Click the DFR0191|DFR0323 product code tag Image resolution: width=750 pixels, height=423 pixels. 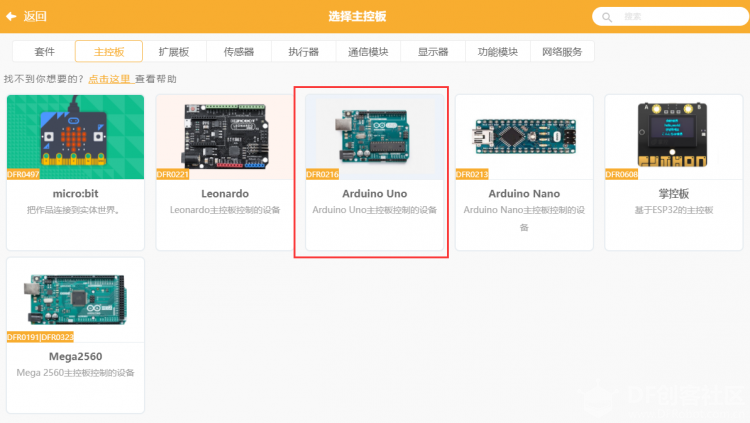(x=41, y=337)
